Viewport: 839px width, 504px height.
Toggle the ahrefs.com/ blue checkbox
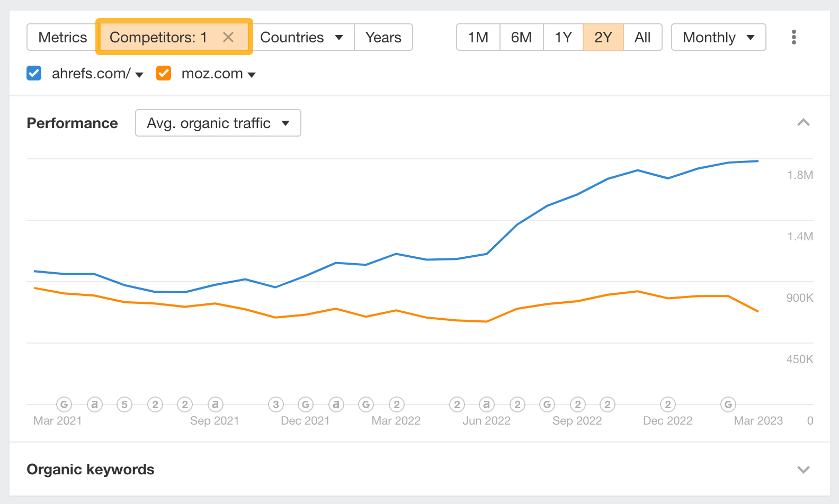point(34,73)
